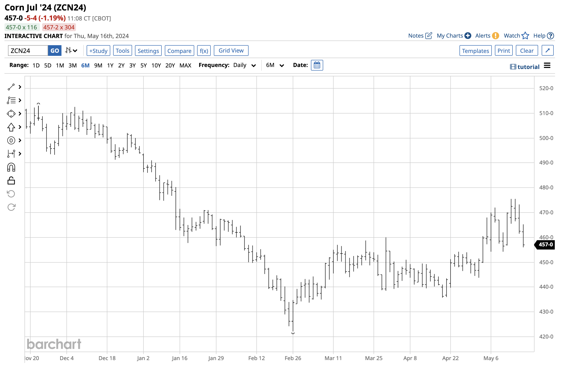Select the measure tool in sidebar
The width and height of the screenshot is (588, 377).
point(11,154)
